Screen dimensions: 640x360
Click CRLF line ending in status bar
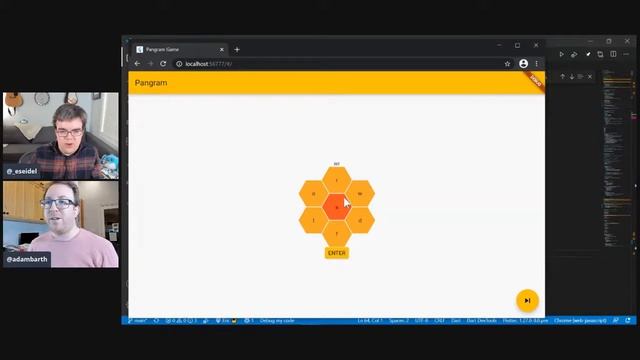click(440, 321)
